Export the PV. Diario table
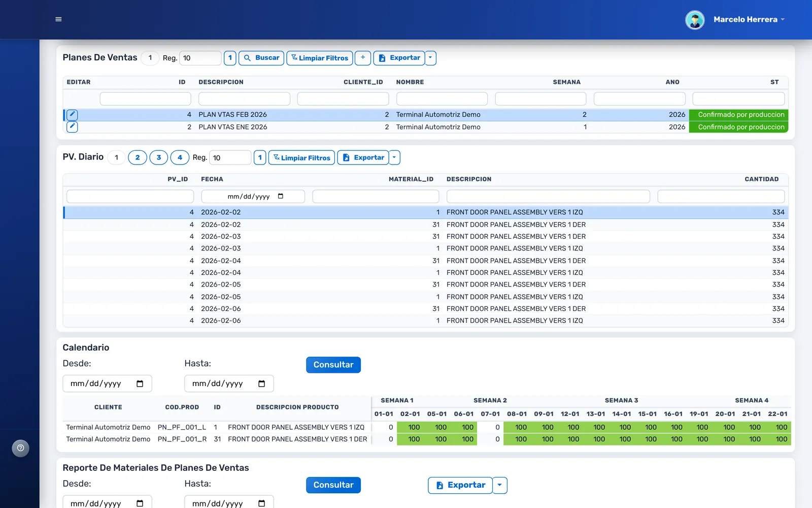The image size is (812, 508). tap(363, 157)
